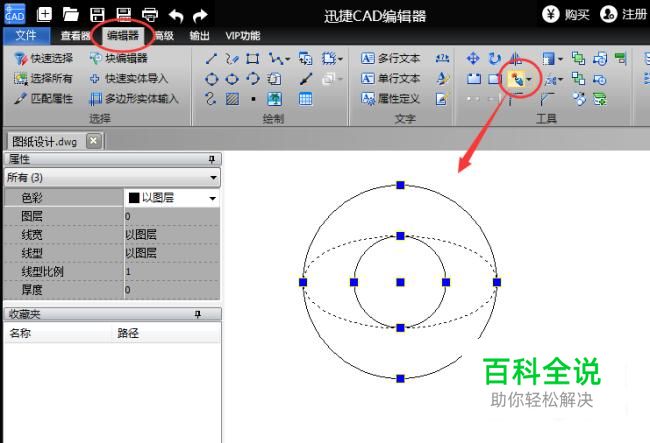650x443 pixels.
Task: Switch to the 查看器 (Viewer) tab
Action: (x=75, y=36)
